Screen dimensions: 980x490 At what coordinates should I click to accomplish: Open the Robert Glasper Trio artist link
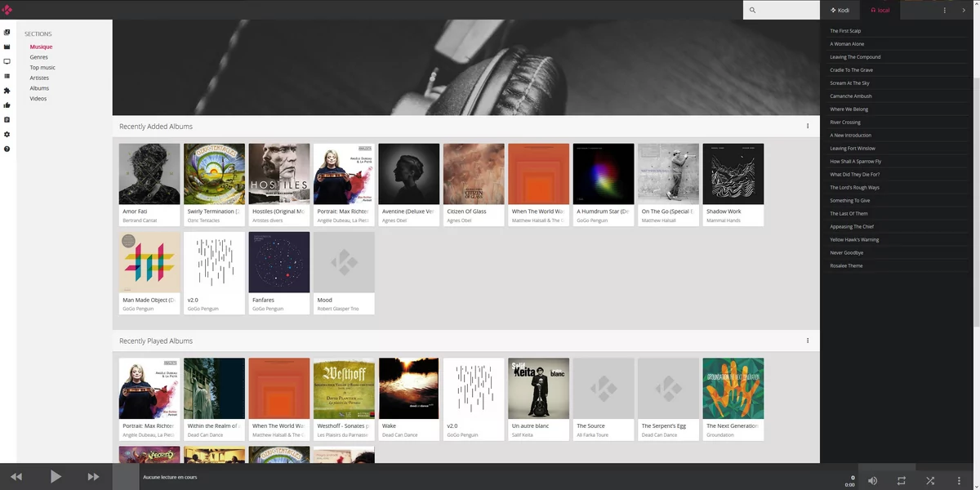(338, 309)
